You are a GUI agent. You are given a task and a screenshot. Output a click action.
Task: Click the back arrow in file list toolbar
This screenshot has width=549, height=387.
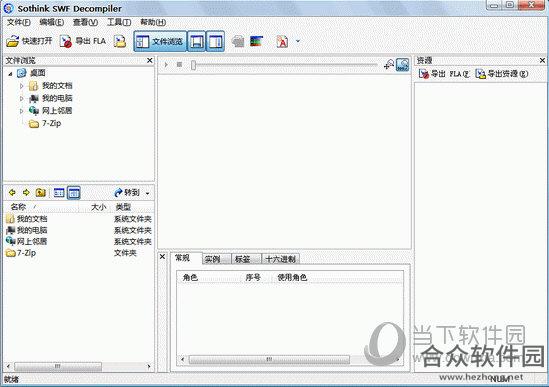point(12,192)
